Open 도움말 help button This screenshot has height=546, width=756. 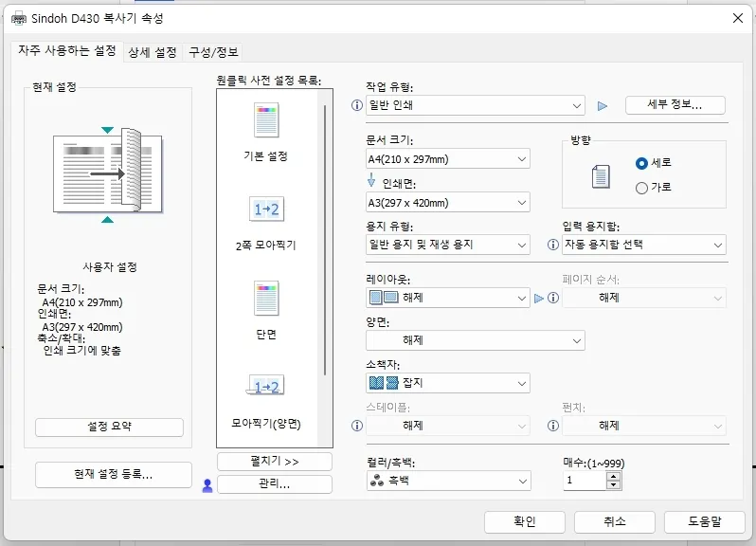(x=705, y=522)
